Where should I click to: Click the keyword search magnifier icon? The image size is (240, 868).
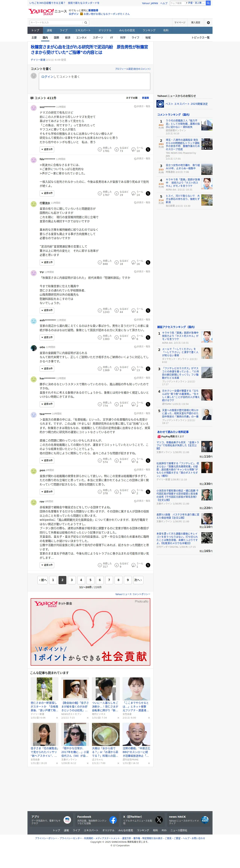coord(86,23)
